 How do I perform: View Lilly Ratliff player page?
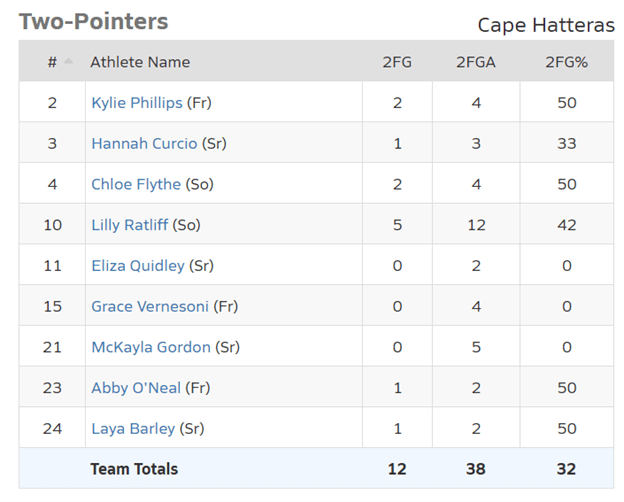pyautogui.click(x=130, y=225)
